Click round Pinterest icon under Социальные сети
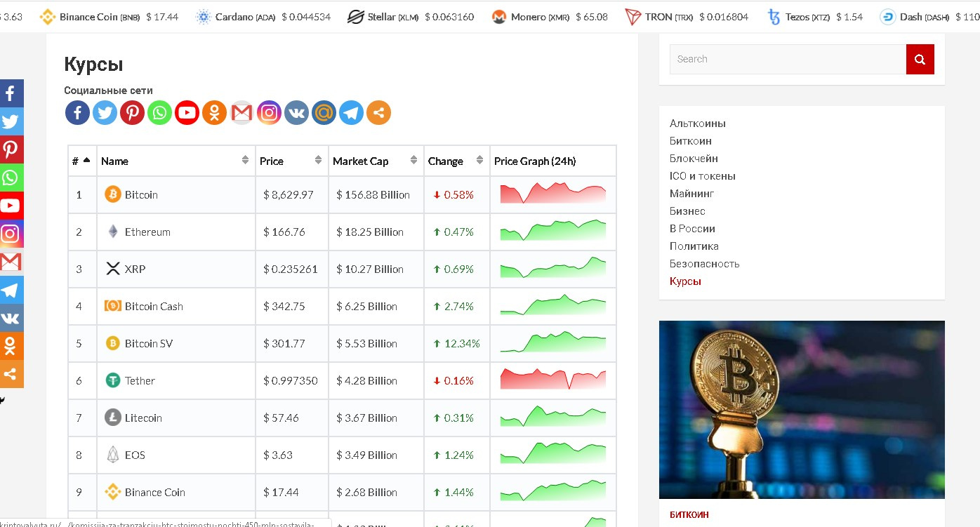Viewport: 980px width, 527px height. click(x=132, y=112)
